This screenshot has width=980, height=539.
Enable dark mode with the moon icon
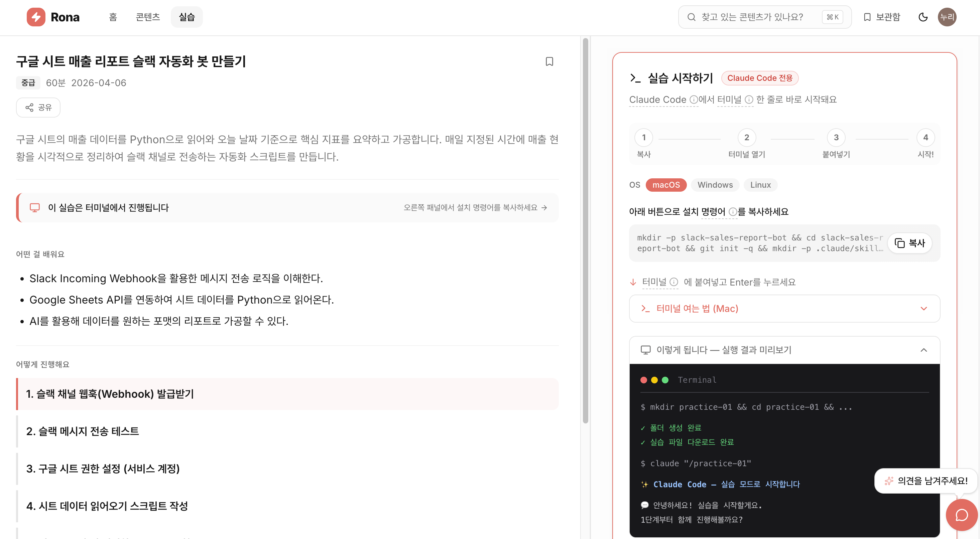tap(923, 17)
